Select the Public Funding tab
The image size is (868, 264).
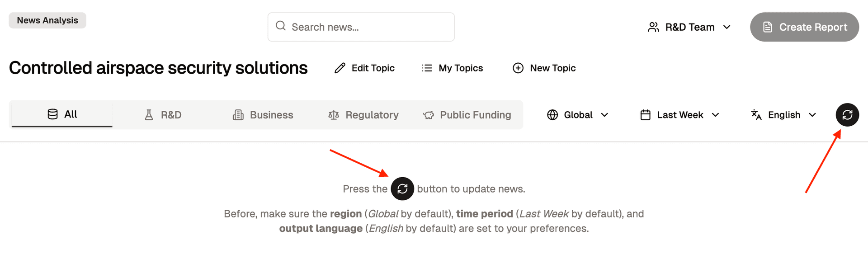[467, 115]
